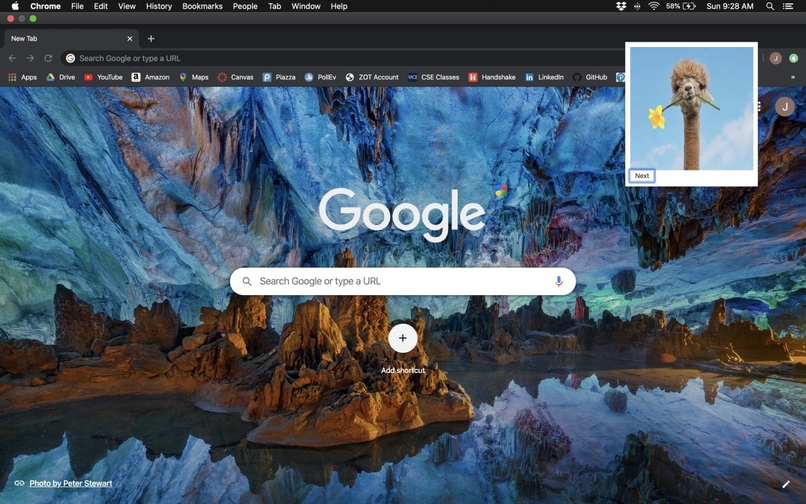Open the Apple menu
This screenshot has width=806, height=504.
click(x=15, y=6)
